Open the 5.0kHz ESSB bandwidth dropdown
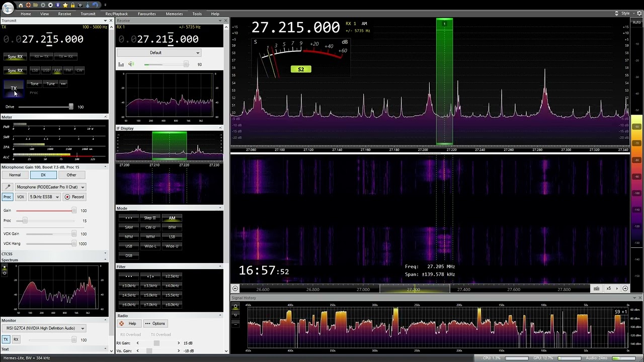This screenshot has width=644, height=362. pyautogui.click(x=44, y=197)
